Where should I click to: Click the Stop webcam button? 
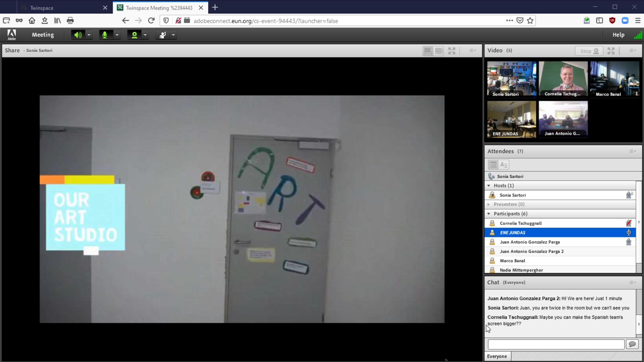589,51
